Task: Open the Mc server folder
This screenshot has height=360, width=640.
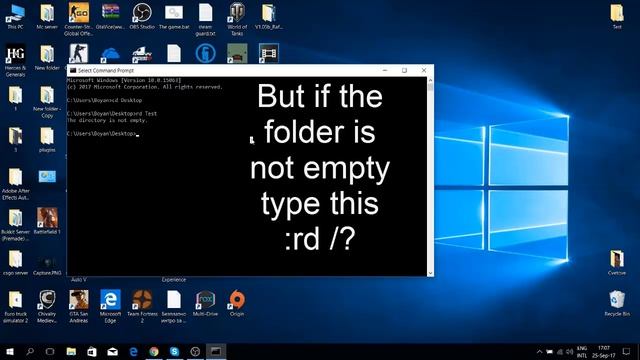Action: 47,16
